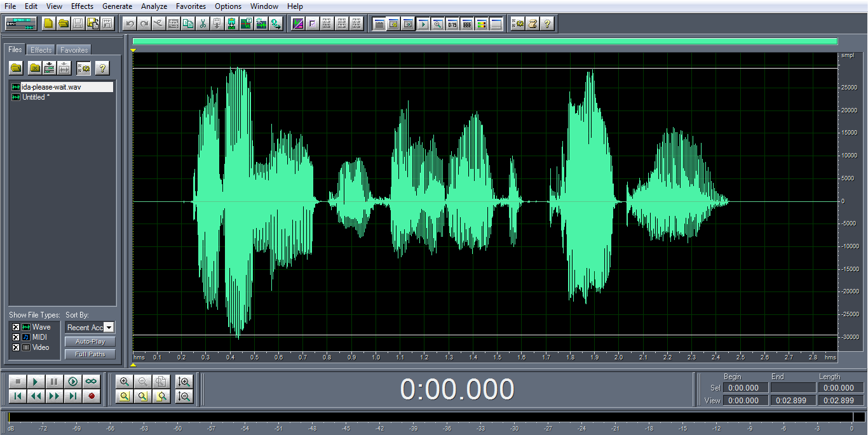This screenshot has width=868, height=435.
Task: Click Play to End circled button
Action: pyautogui.click(x=73, y=382)
